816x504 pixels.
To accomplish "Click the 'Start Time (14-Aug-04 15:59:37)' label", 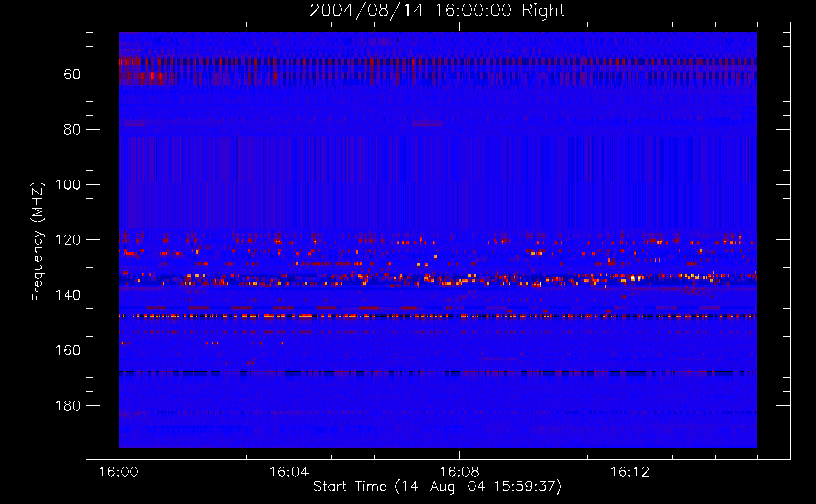I will click(437, 487).
